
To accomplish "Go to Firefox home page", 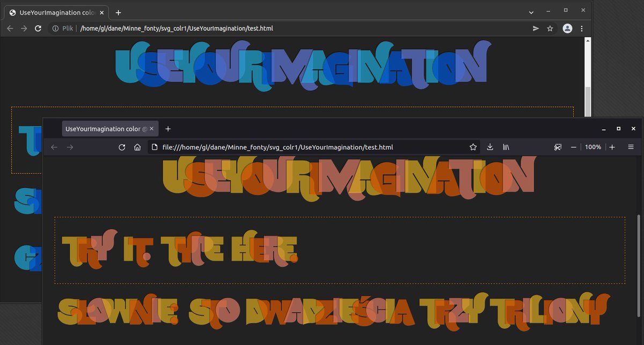I will click(x=137, y=147).
